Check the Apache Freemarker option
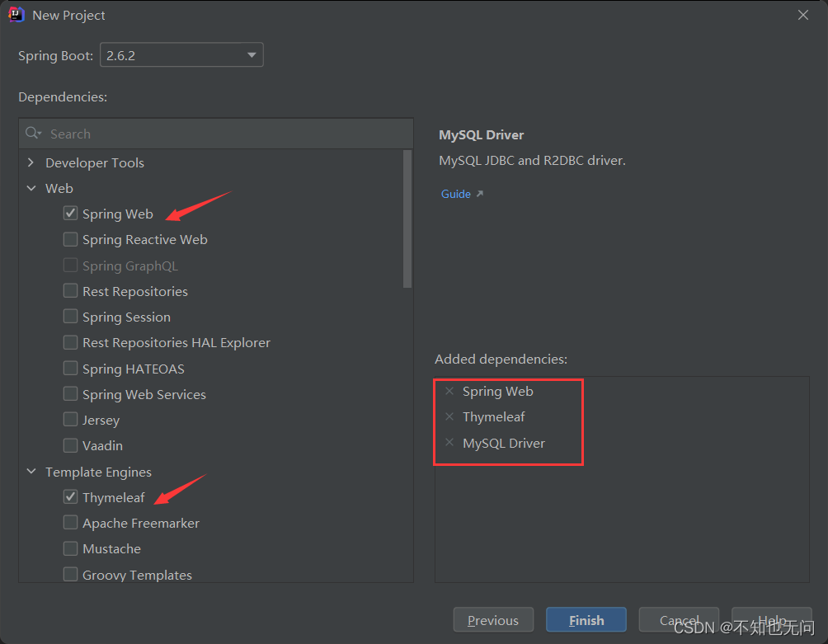Viewport: 828px width, 644px height. click(x=70, y=523)
